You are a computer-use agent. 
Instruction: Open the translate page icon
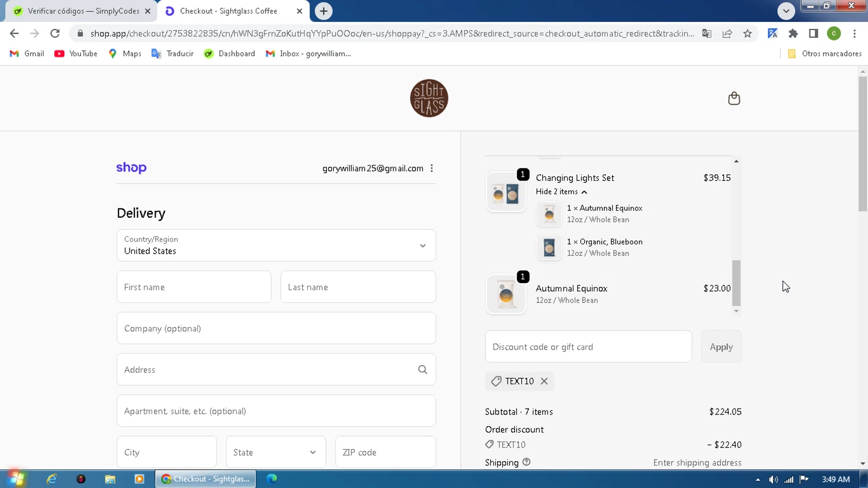(707, 34)
